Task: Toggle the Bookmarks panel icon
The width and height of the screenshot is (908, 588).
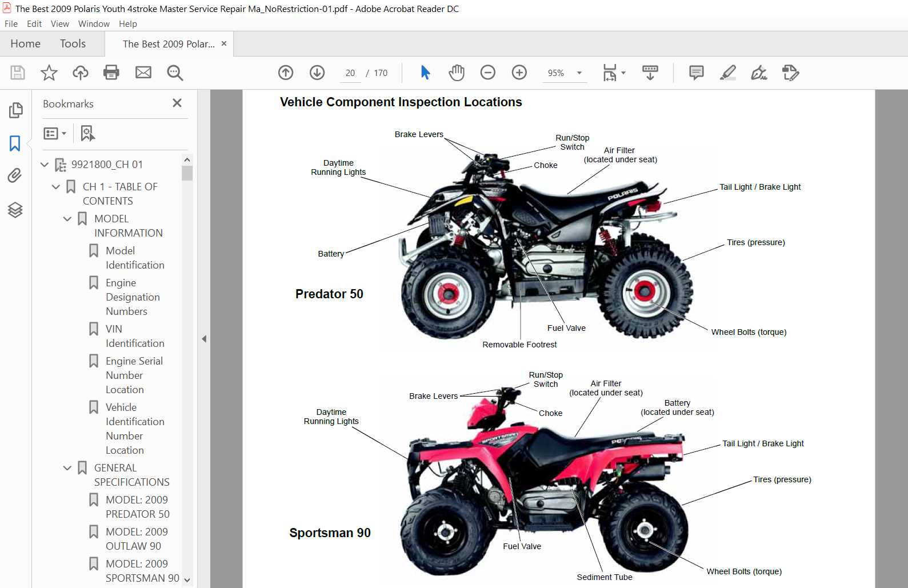Action: click(15, 143)
